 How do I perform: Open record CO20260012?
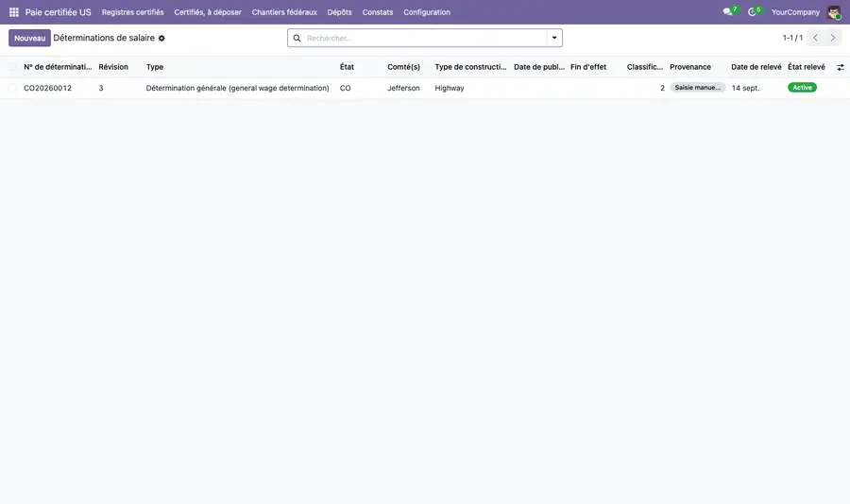point(48,88)
